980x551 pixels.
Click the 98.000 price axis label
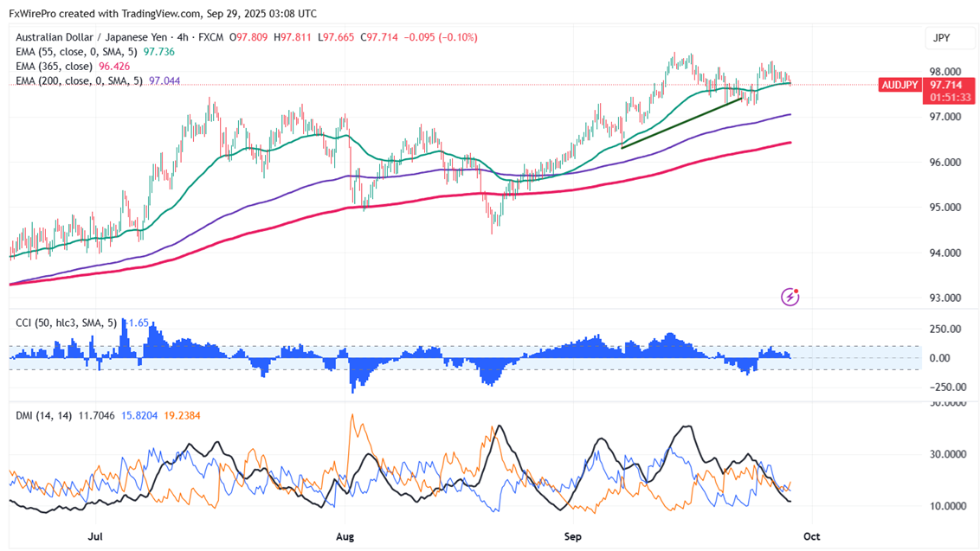[945, 72]
